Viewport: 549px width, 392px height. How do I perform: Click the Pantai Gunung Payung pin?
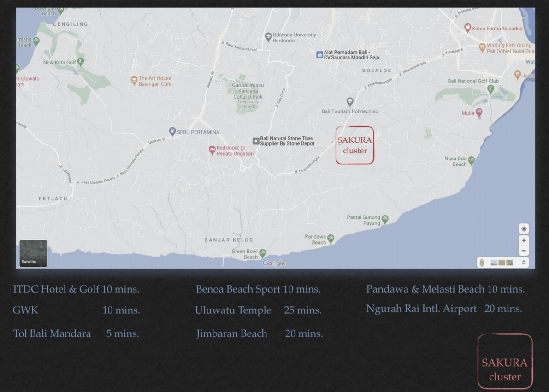pyautogui.click(x=385, y=219)
